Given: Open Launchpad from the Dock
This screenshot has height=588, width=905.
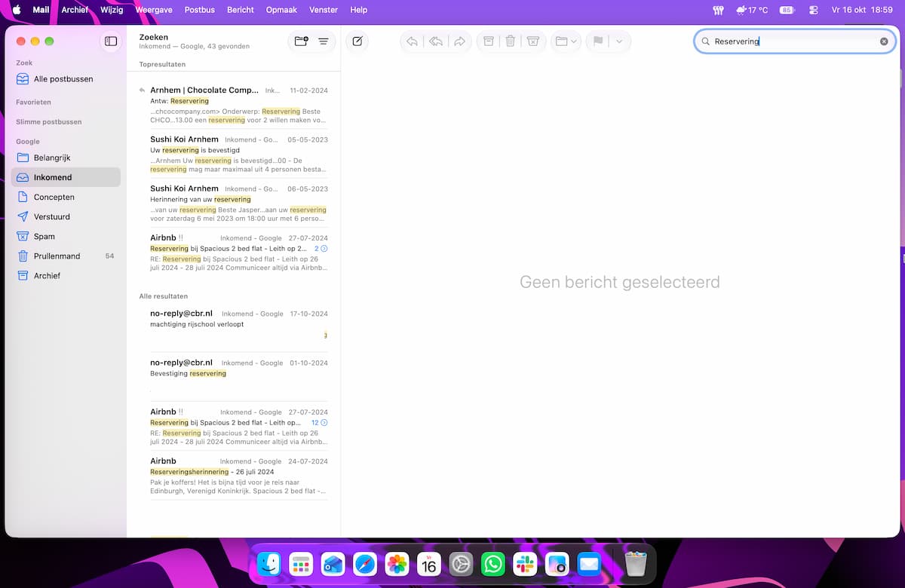Looking at the screenshot, I should click(301, 564).
